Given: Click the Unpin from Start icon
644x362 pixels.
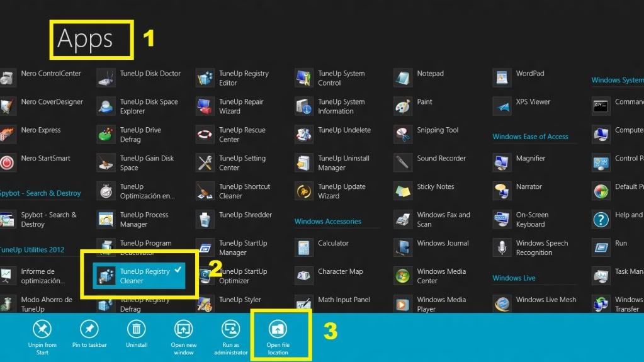Looking at the screenshot, I should [42, 329].
